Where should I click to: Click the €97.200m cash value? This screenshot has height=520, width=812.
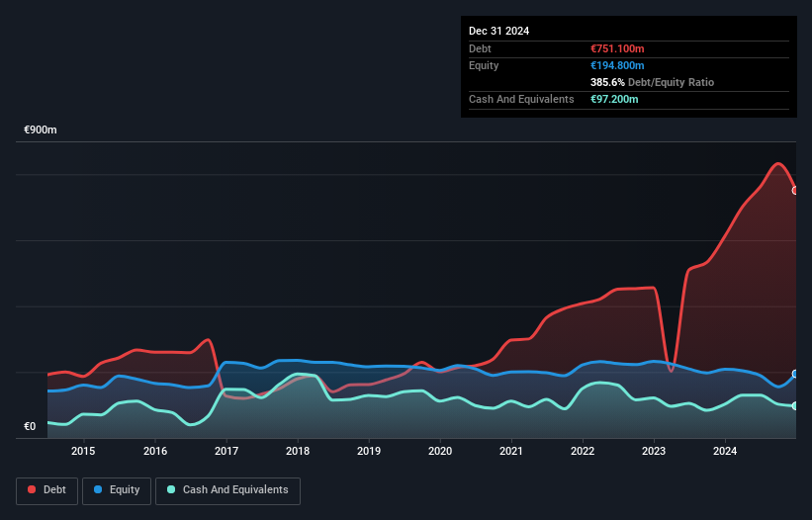pyautogui.click(x=614, y=99)
